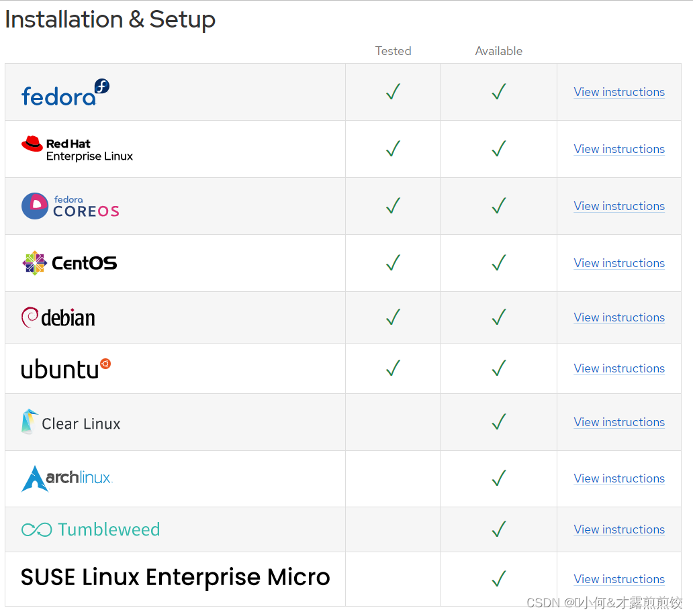Open View instructions for Fedora
The image size is (693, 616).
point(619,92)
